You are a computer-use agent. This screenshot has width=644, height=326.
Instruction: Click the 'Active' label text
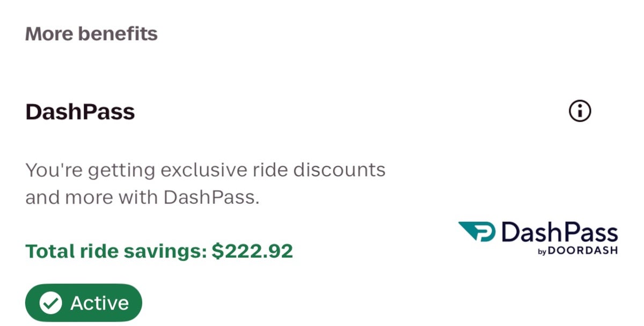pos(100,303)
